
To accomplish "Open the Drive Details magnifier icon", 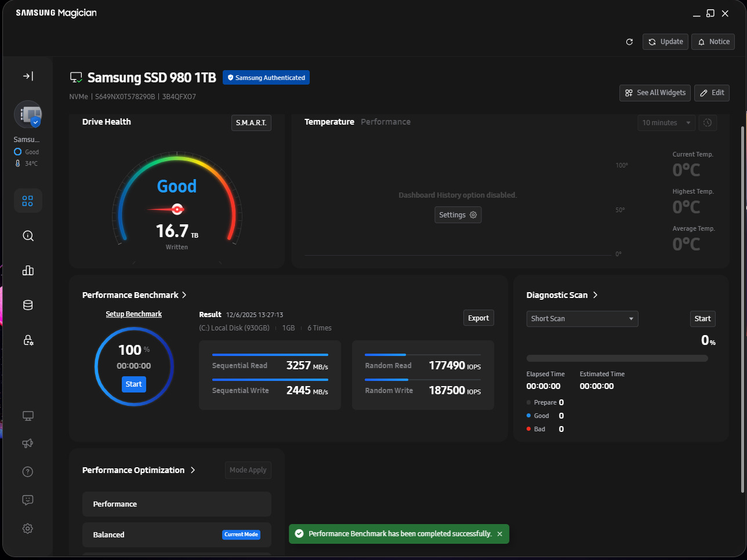I will click(x=28, y=236).
